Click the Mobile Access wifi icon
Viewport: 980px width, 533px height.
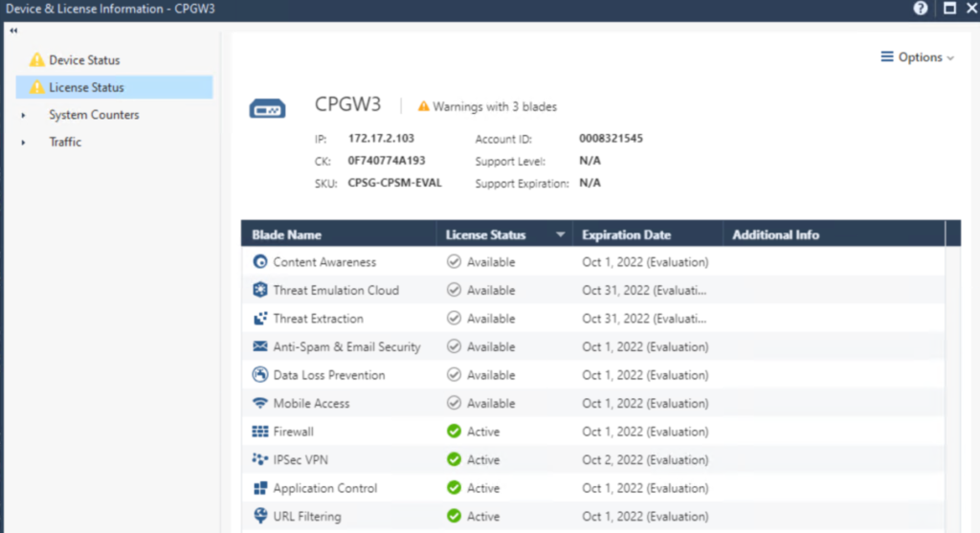[260, 403]
